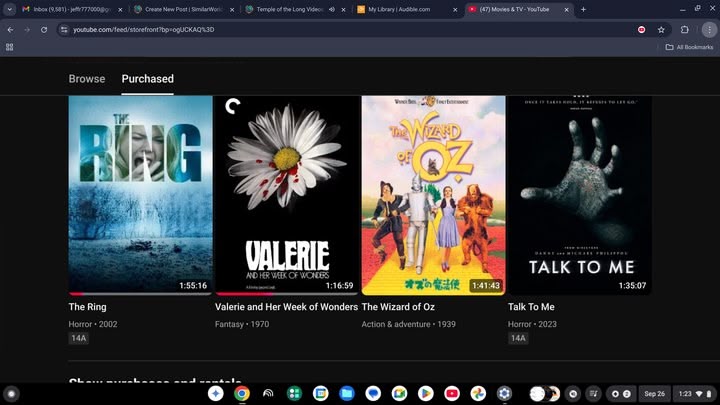Open the red extension icon in address bar
This screenshot has width=720, height=405.
point(641,29)
